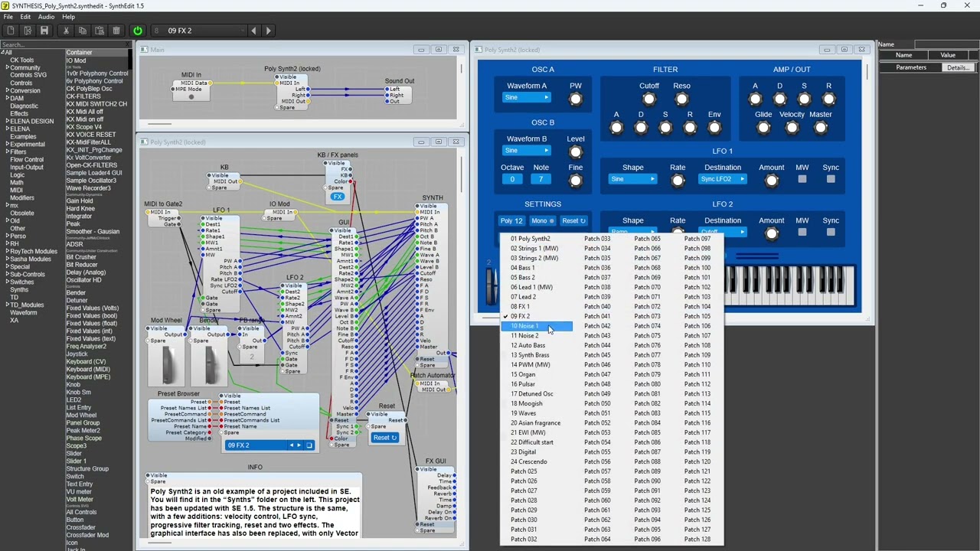Expand the ELENA DESIGN tree folder

point(8,122)
